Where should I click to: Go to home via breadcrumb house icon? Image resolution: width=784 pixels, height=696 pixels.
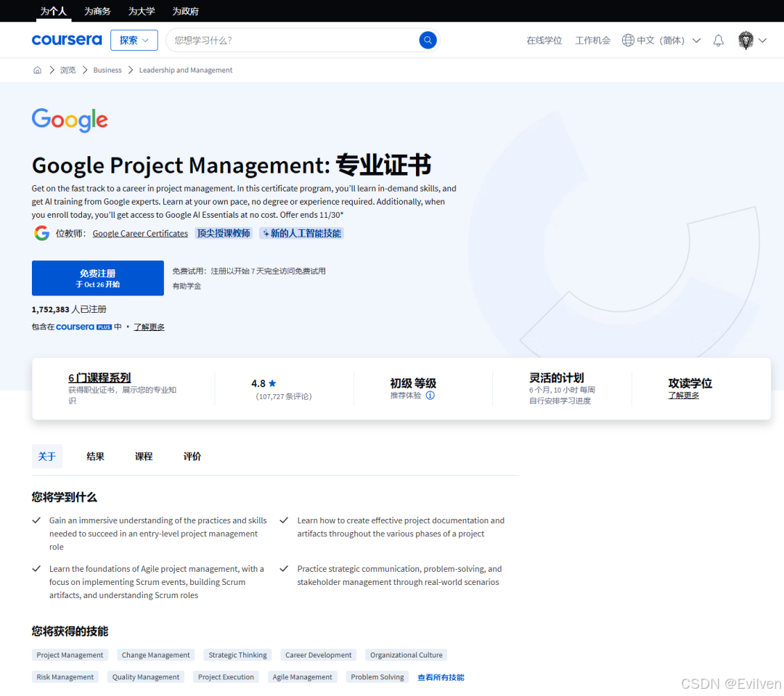37,70
